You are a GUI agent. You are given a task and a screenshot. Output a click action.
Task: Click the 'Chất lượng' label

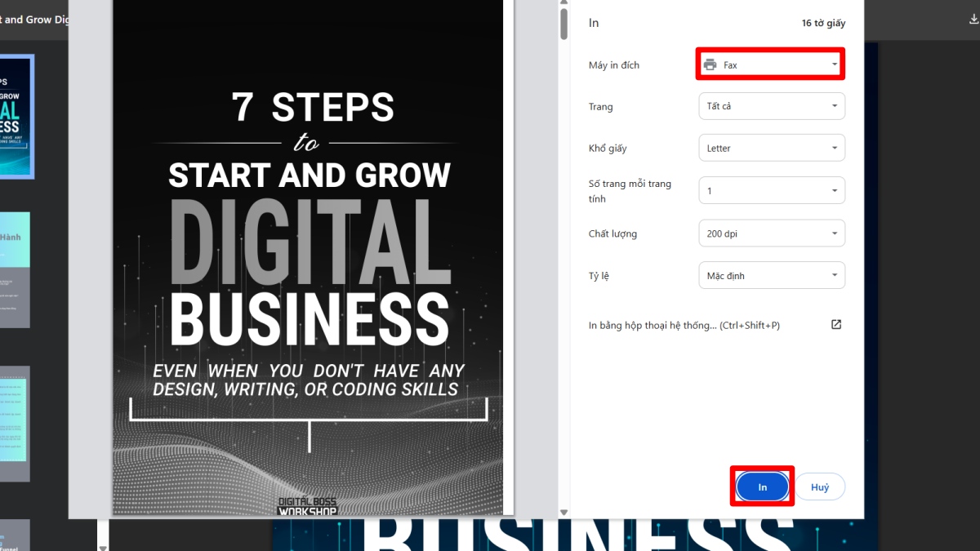tap(612, 233)
